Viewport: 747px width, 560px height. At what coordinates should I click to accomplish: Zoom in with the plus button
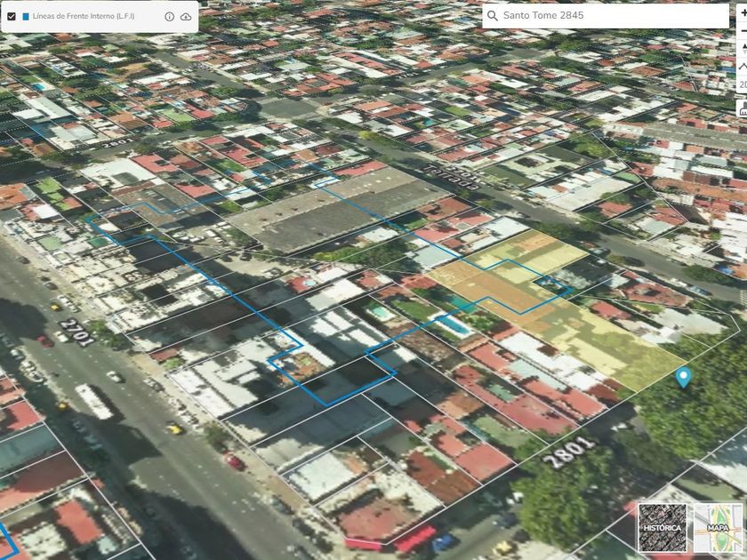click(x=743, y=13)
